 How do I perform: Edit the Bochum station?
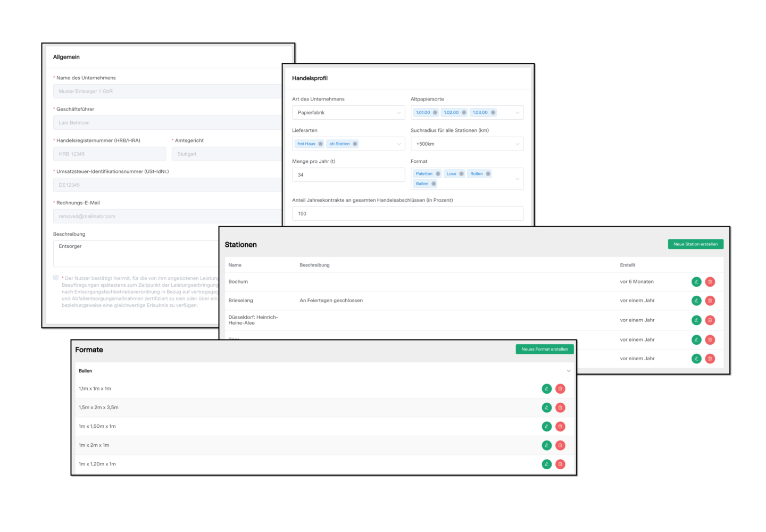(x=696, y=282)
